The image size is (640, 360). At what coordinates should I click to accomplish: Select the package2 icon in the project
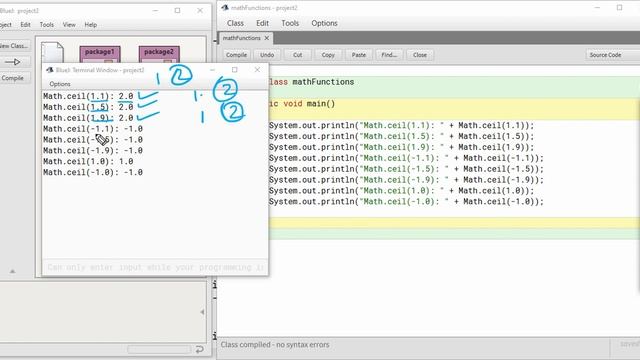pyautogui.click(x=159, y=54)
